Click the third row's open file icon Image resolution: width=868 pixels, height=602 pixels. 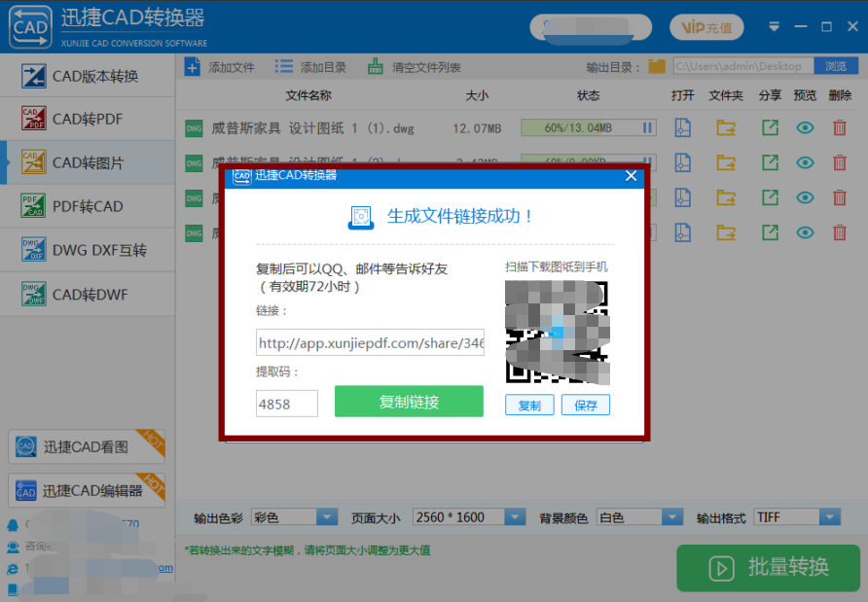point(682,197)
